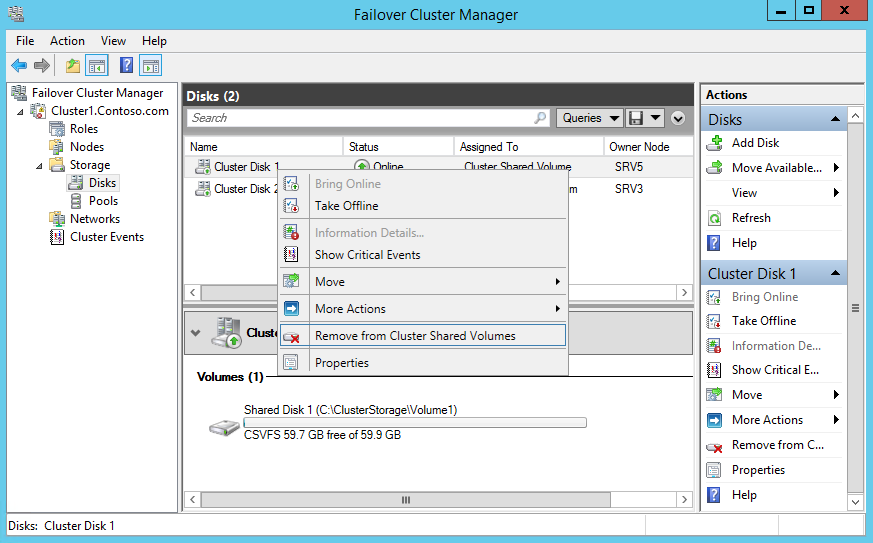Click the Shared Disk 1 usage bar
The width and height of the screenshot is (873, 543).
coord(415,423)
